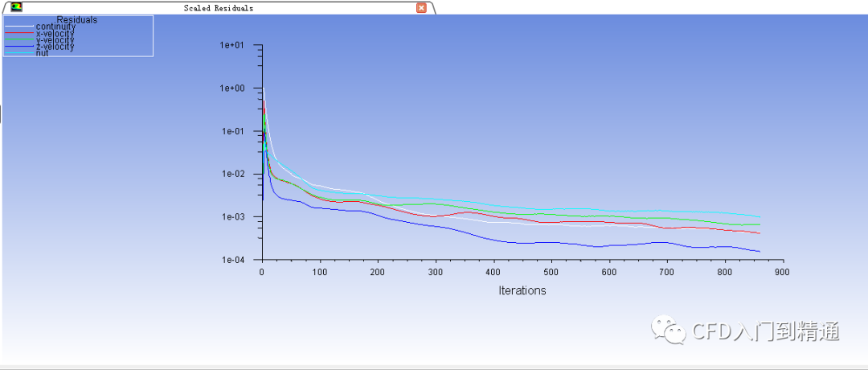Click the Fluent window icon in the tab
Viewport: 868px width, 370px height.
coord(17,7)
